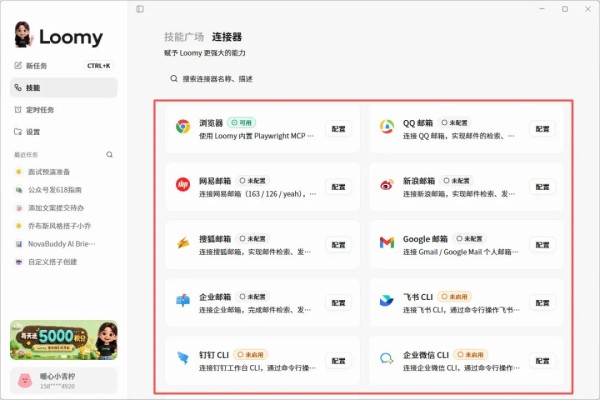Click the 搜狐邮箱 icon
The width and height of the screenshot is (600, 400).
coord(183,243)
